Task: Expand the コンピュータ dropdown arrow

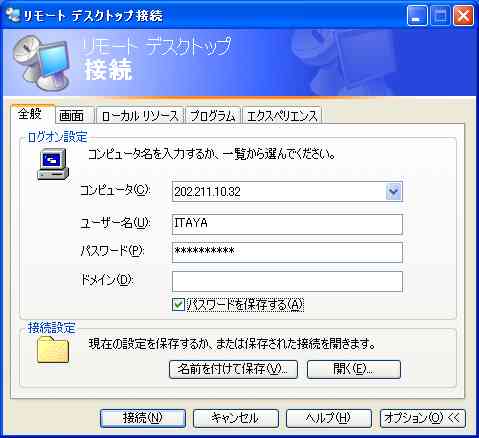Action: click(393, 192)
